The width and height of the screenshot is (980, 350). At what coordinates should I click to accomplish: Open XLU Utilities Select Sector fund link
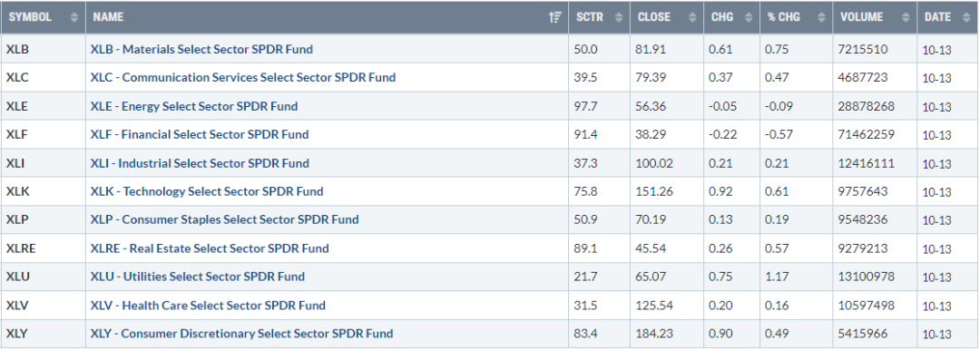point(198,277)
